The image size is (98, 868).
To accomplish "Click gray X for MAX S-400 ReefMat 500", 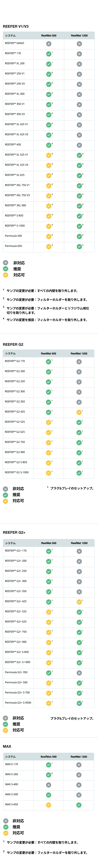I will coord(49,785).
